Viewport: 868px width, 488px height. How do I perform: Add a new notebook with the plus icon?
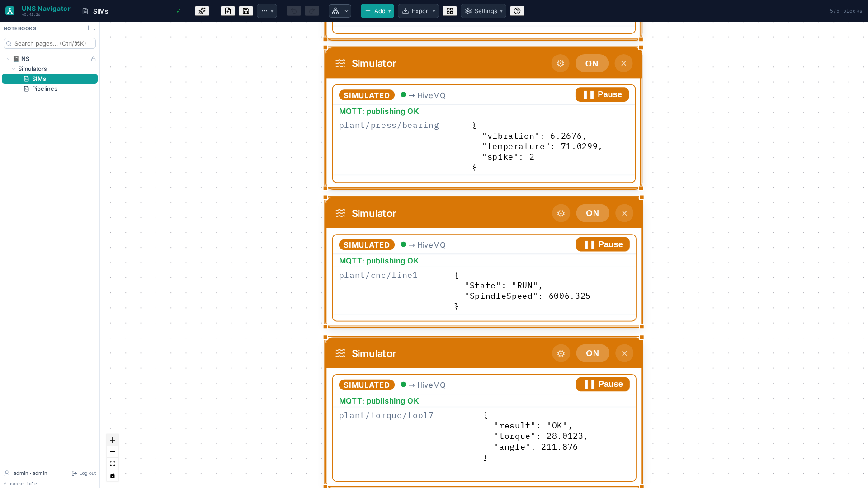(88, 28)
